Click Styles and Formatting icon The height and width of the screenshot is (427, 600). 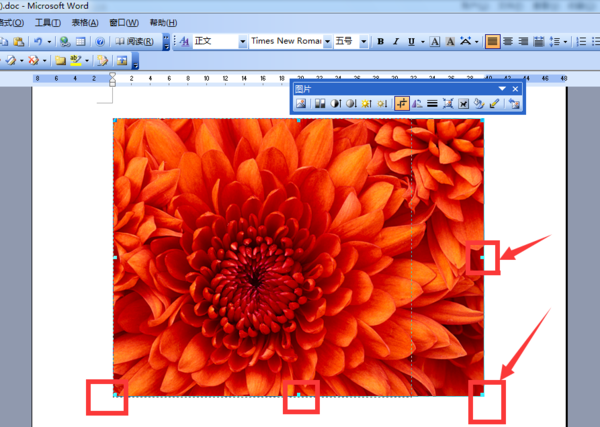(184, 41)
